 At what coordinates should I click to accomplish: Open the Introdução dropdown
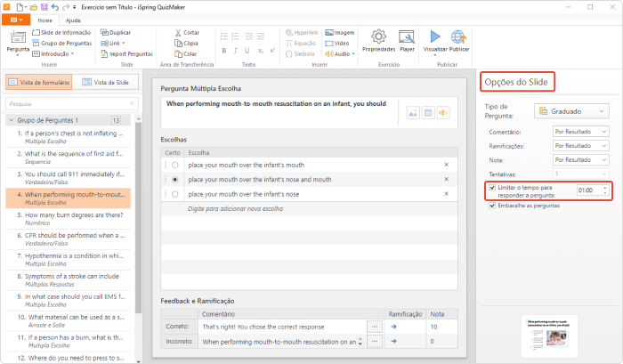[53, 54]
